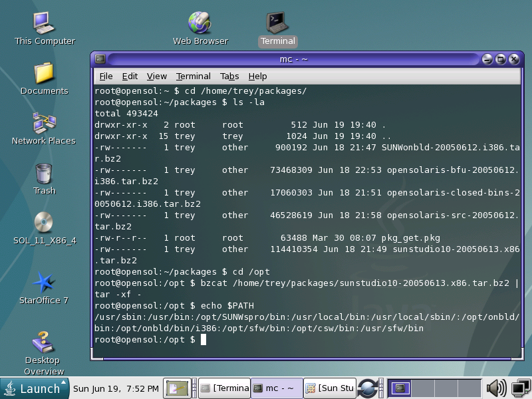Open the View menu in the terminal

coord(157,76)
